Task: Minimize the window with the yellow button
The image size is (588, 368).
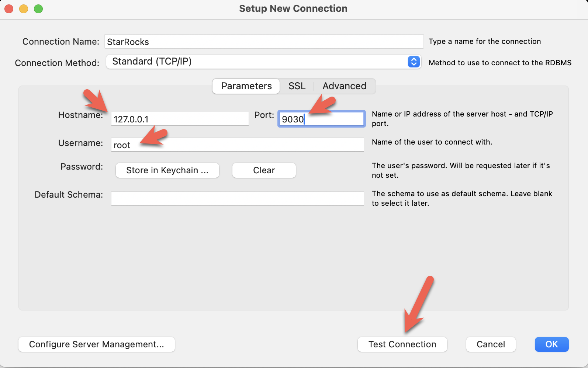Action: (24, 9)
